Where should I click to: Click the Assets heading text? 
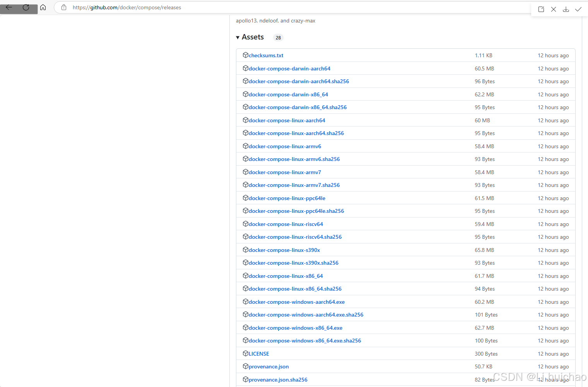pos(253,37)
